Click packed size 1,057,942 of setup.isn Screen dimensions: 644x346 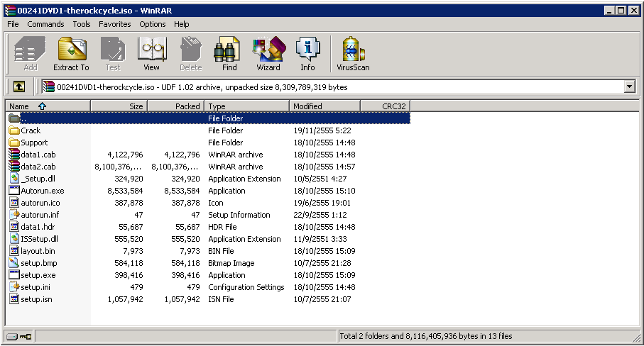point(182,299)
